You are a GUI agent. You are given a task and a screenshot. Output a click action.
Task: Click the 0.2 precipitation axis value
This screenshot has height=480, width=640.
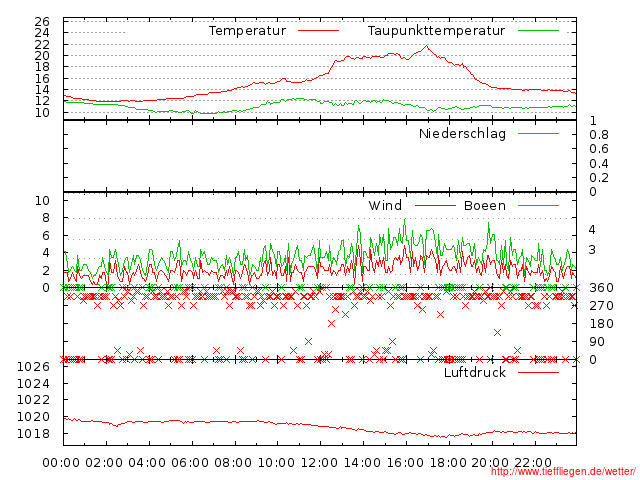point(599,178)
